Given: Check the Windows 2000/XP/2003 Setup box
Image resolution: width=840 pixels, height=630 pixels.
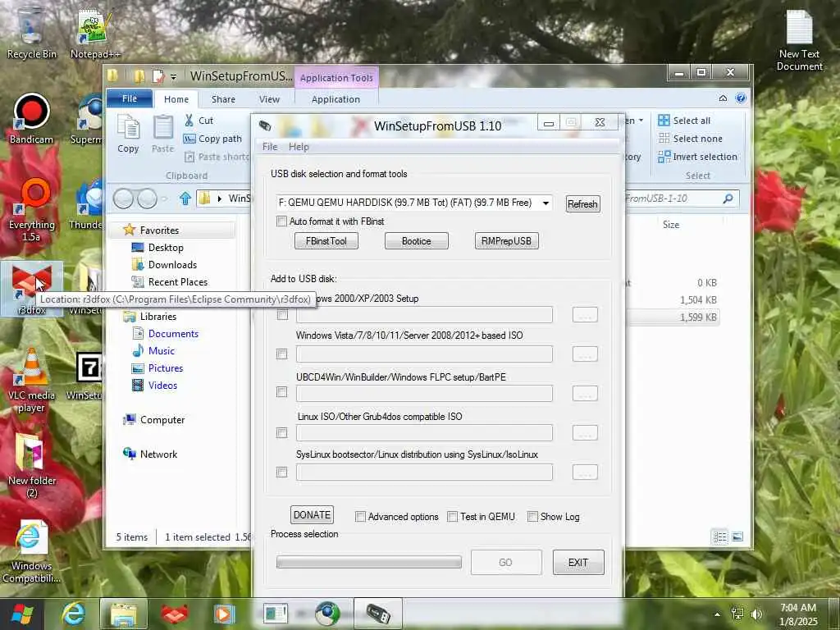Looking at the screenshot, I should coord(282,314).
